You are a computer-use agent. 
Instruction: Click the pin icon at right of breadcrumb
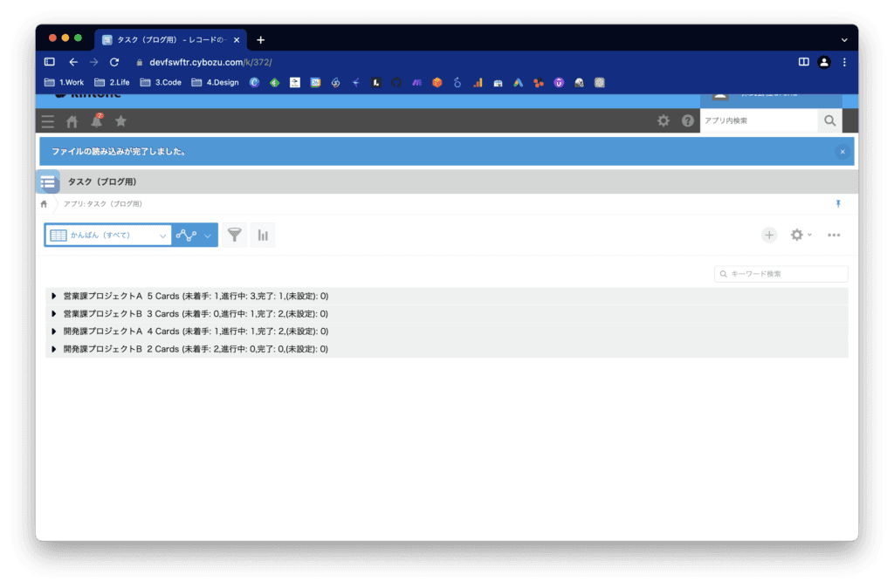tap(838, 203)
